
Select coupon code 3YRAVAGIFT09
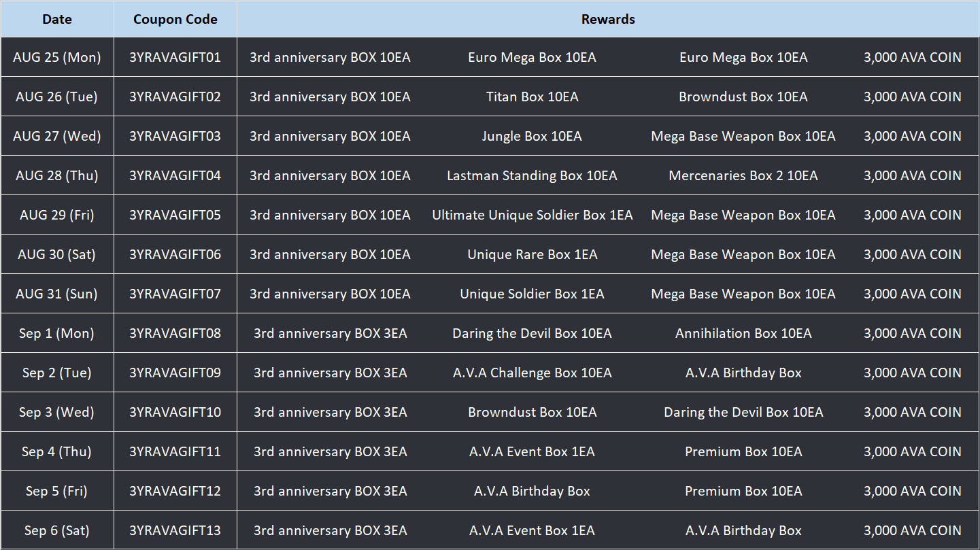pos(175,373)
